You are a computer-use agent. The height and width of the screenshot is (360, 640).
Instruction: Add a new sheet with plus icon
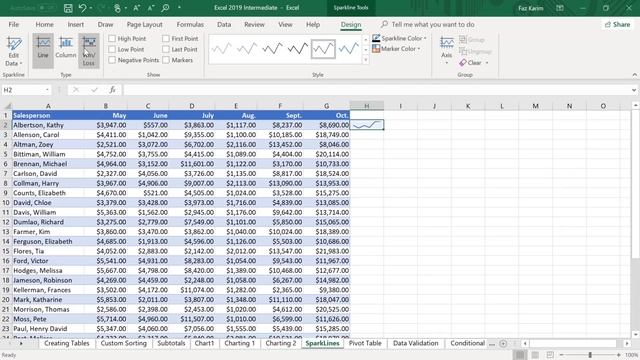point(503,344)
